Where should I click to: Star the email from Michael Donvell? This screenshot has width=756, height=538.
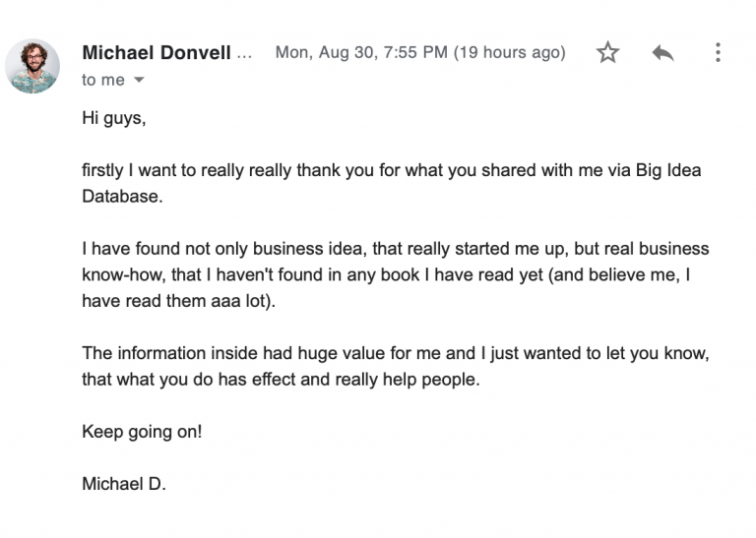coord(607,52)
